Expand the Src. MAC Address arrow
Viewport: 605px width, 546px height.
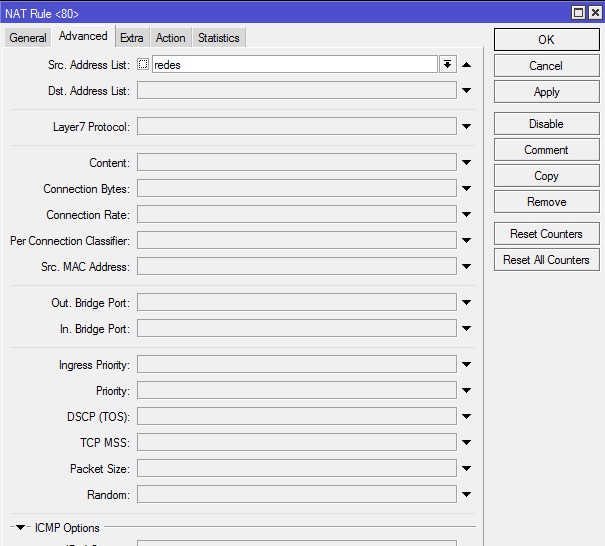[467, 267]
